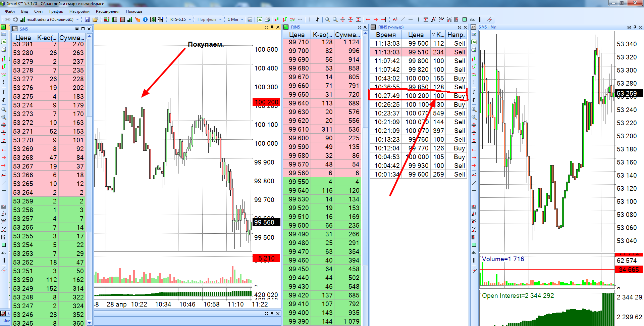Click the four vertical lines tool in the top toolbar

(x=480, y=19)
